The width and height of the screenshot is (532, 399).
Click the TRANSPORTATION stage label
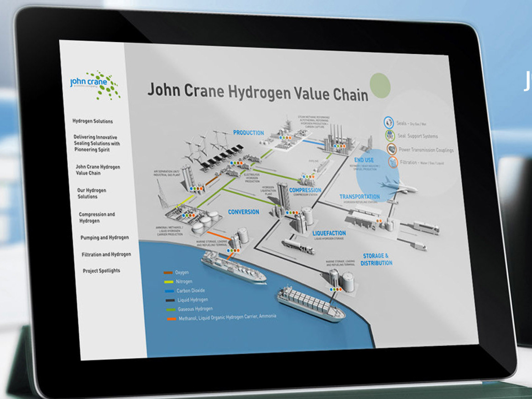(x=360, y=197)
